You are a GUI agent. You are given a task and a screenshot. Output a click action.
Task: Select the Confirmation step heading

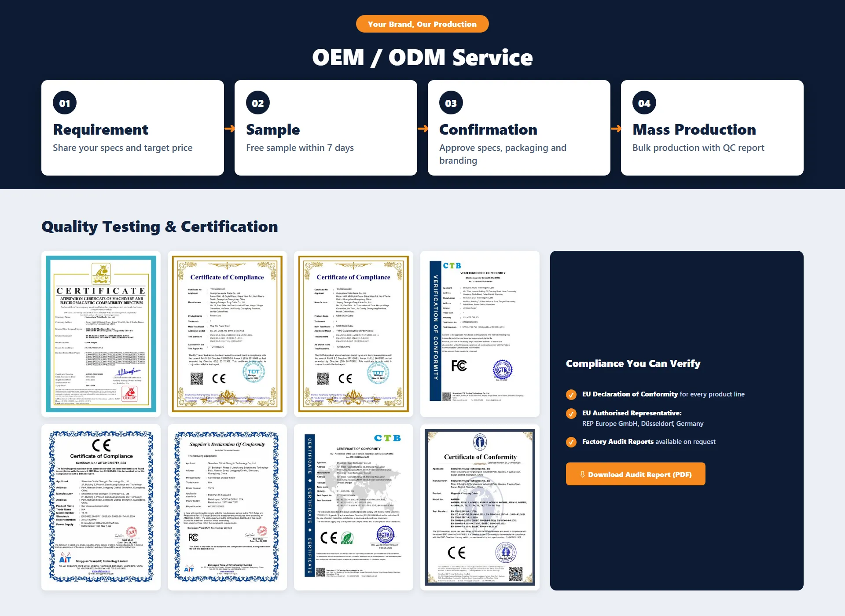(x=488, y=129)
